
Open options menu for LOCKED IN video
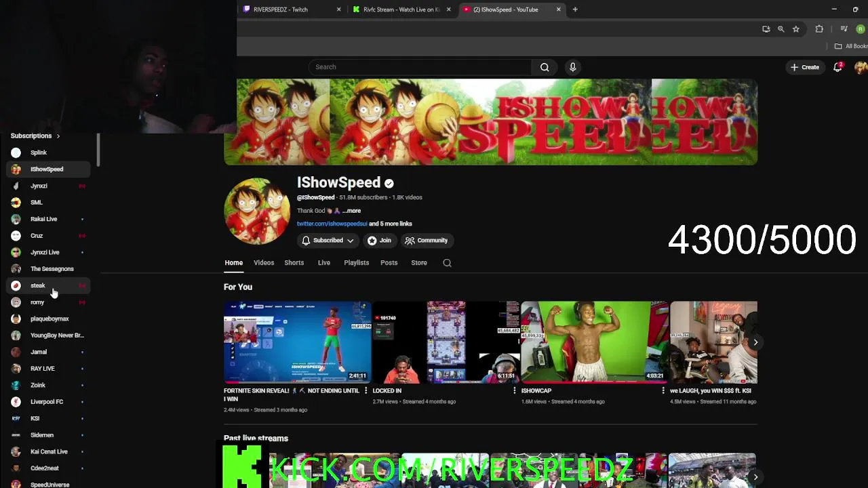click(x=515, y=391)
